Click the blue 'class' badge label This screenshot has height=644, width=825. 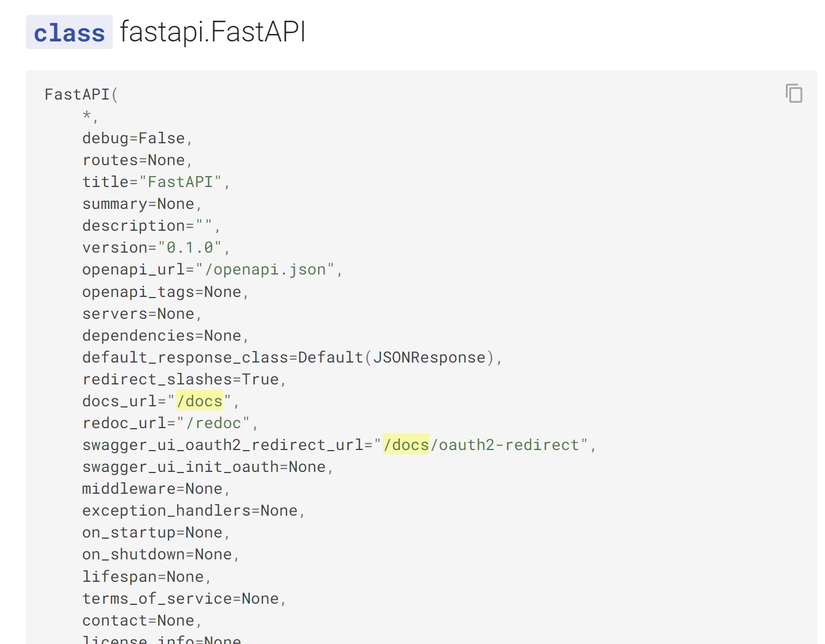point(69,32)
